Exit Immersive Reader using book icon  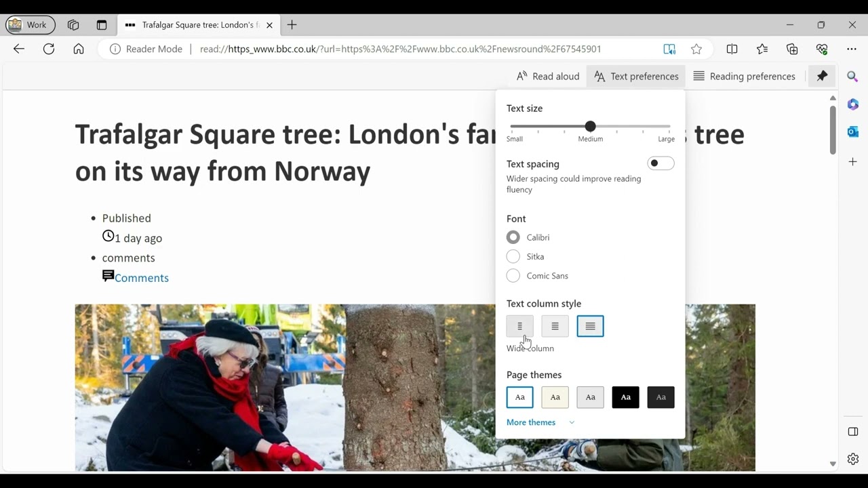coord(669,49)
